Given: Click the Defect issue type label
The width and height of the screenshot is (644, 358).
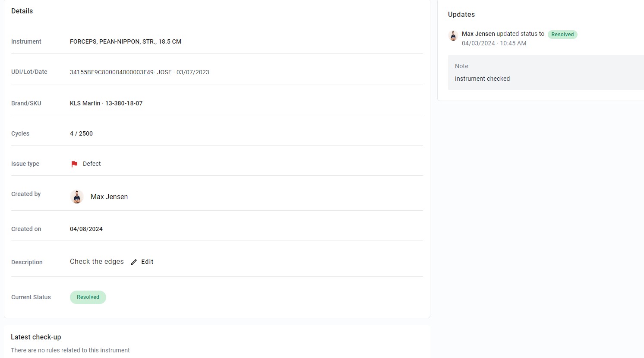Looking at the screenshot, I should (92, 164).
